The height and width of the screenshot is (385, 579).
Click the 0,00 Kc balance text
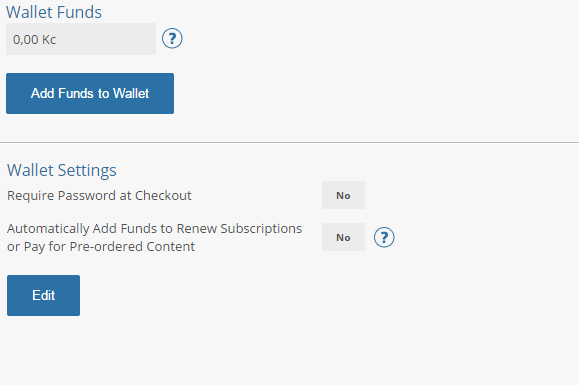[x=34, y=39]
